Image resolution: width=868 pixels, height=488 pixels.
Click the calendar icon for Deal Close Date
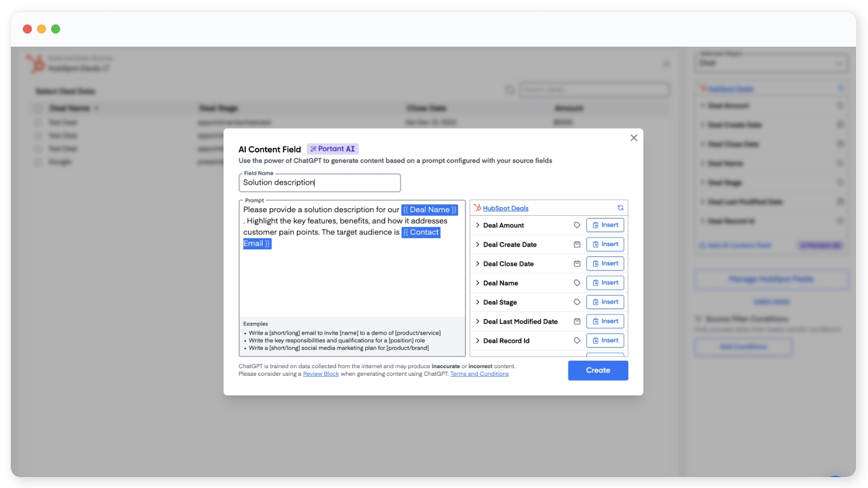click(x=577, y=264)
